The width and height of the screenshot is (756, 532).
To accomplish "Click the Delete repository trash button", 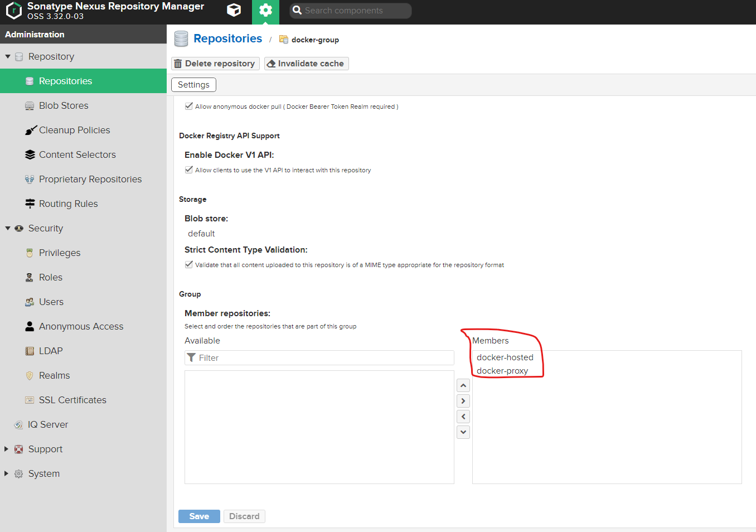I will [215, 64].
